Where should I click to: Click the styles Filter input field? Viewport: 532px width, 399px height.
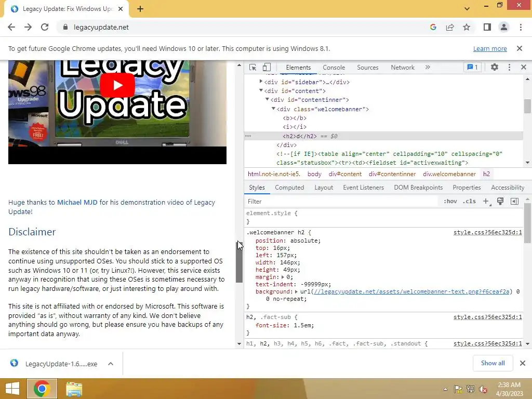point(341,202)
